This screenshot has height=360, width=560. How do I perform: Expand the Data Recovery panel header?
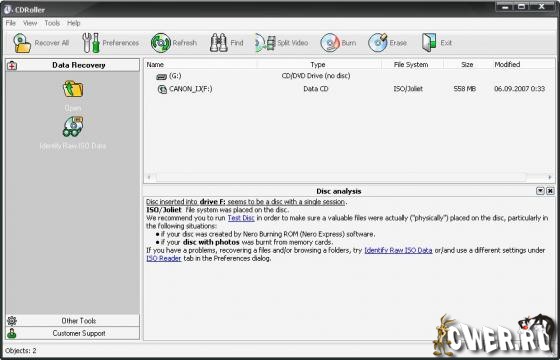[72, 65]
